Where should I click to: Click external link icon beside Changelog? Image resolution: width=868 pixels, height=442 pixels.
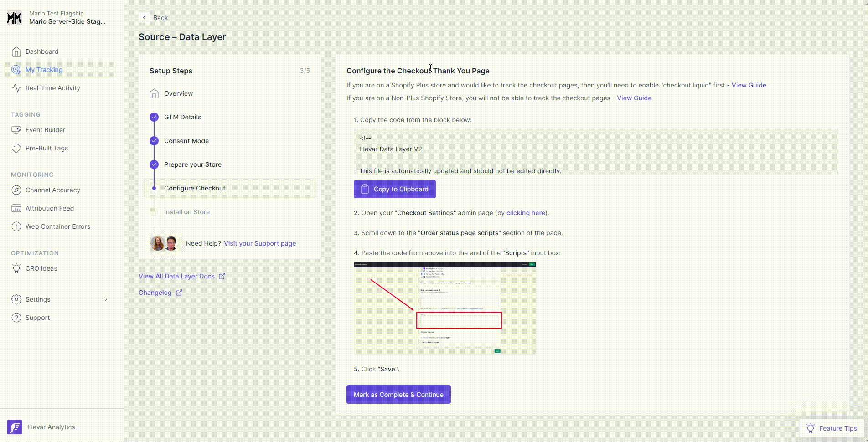(179, 293)
